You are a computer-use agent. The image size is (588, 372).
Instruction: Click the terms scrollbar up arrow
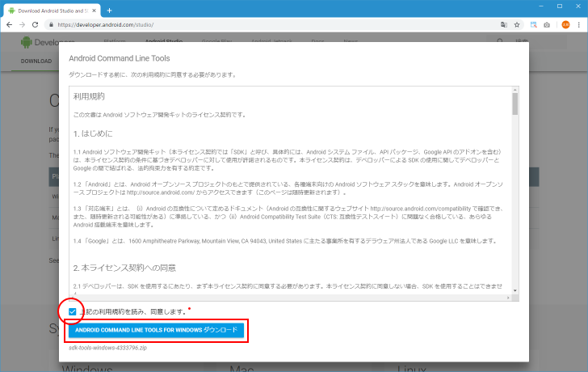pos(514,90)
